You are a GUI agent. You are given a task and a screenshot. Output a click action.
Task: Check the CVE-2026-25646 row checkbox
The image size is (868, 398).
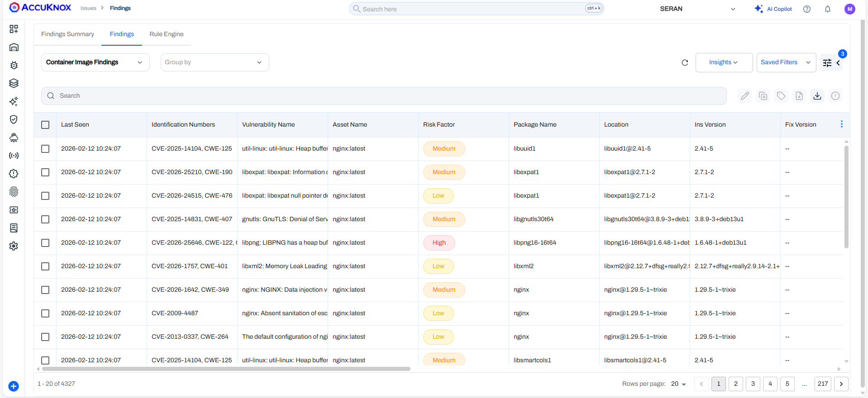tap(45, 243)
